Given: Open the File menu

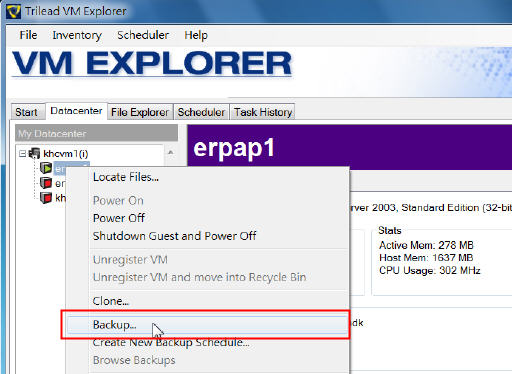Looking at the screenshot, I should (x=28, y=35).
